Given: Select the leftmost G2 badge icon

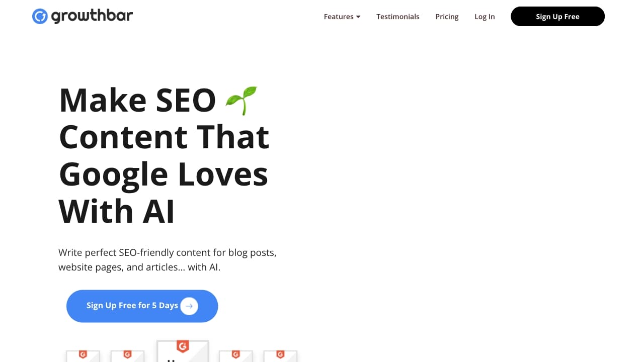Looking at the screenshot, I should point(84,354).
